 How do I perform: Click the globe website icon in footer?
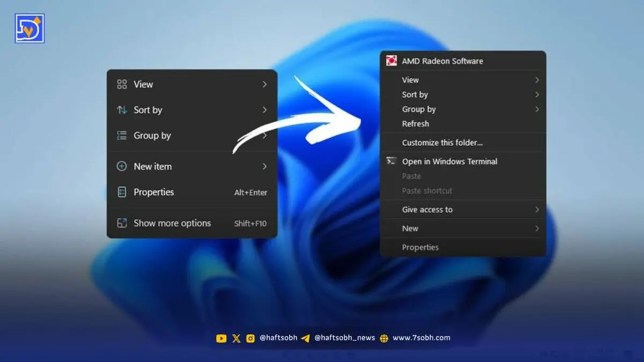[x=384, y=338]
